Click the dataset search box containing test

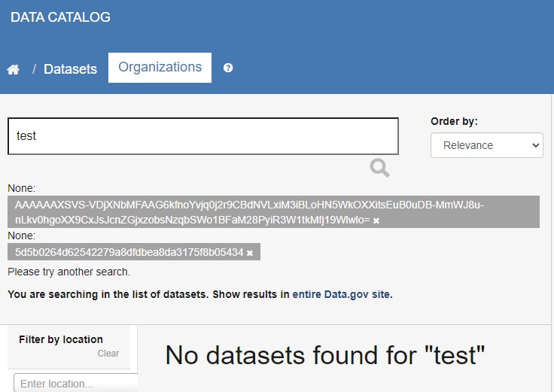pyautogui.click(x=203, y=136)
